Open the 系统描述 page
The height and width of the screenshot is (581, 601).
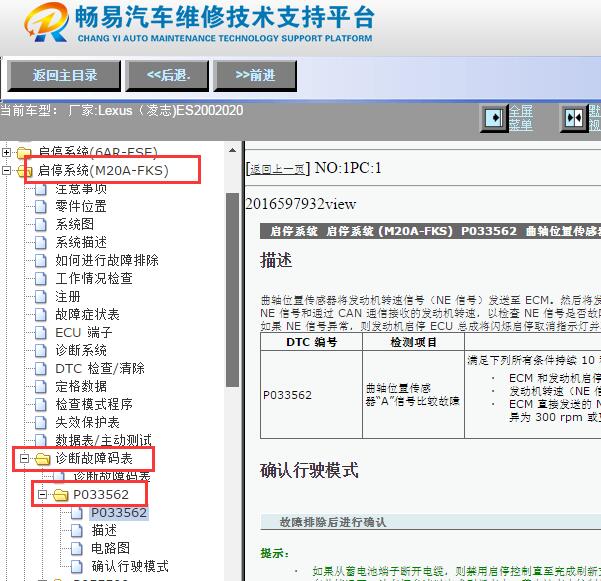coord(81,242)
